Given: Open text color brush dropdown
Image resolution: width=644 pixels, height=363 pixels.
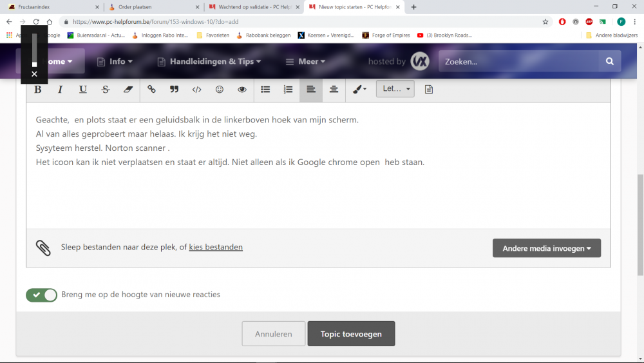Looking at the screenshot, I should pyautogui.click(x=359, y=89).
